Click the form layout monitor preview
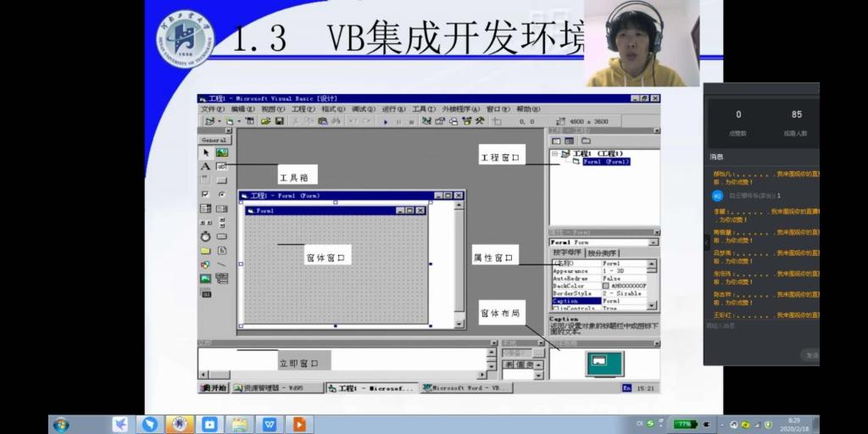 (604, 364)
